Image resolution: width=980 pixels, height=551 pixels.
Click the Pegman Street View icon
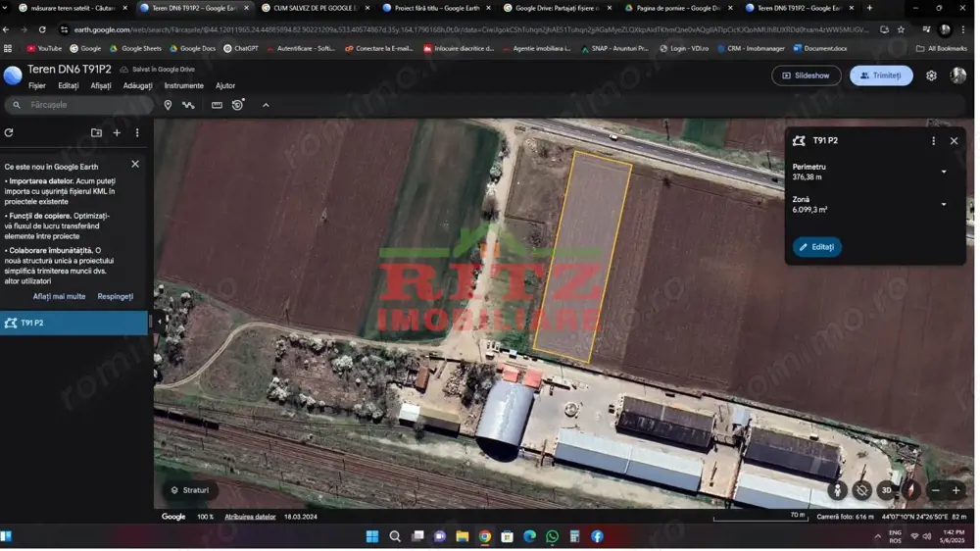click(837, 490)
